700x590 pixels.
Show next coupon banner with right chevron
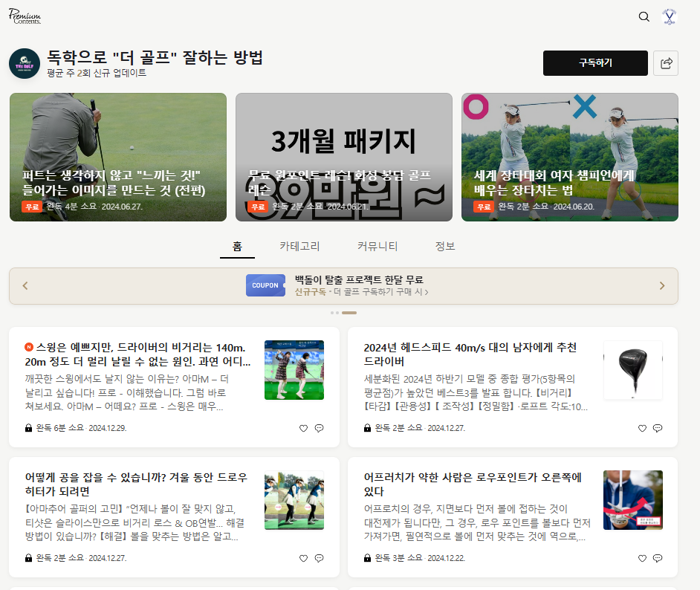(x=662, y=285)
